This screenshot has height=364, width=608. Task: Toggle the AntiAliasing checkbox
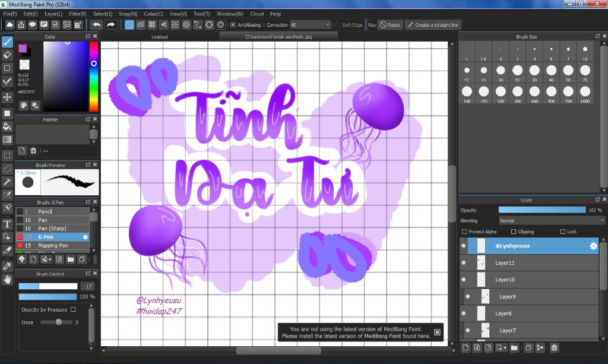click(x=233, y=25)
